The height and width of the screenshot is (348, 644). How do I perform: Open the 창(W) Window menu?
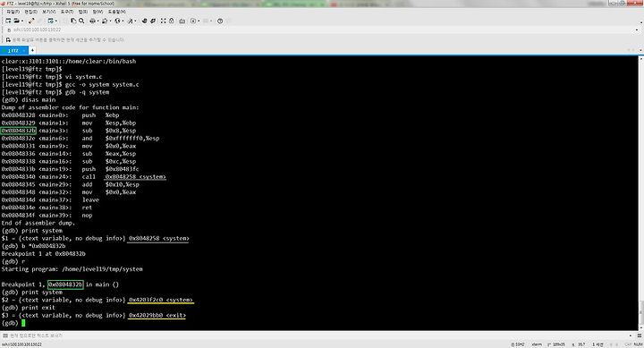click(97, 12)
